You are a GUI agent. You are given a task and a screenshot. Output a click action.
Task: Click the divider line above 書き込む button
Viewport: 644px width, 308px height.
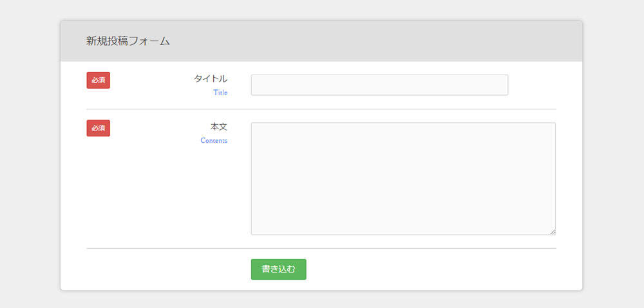[321, 248]
